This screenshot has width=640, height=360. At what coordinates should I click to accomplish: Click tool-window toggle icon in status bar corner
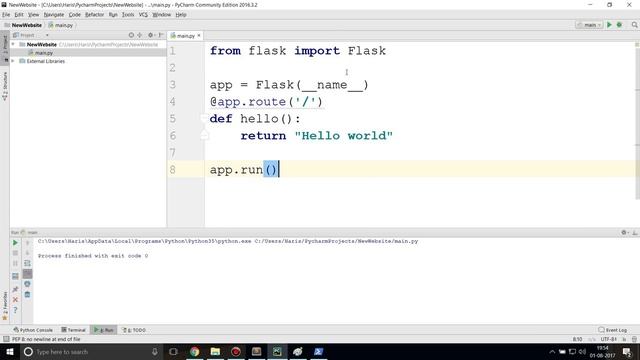point(6,339)
